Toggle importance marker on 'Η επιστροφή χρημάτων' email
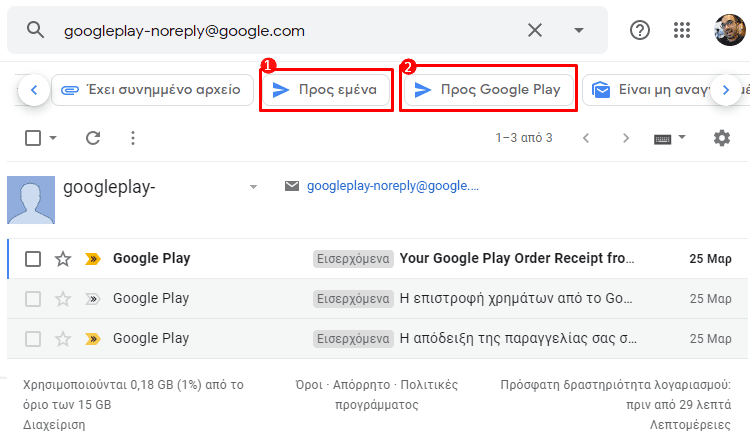This screenshot has width=750, height=446. [93, 299]
